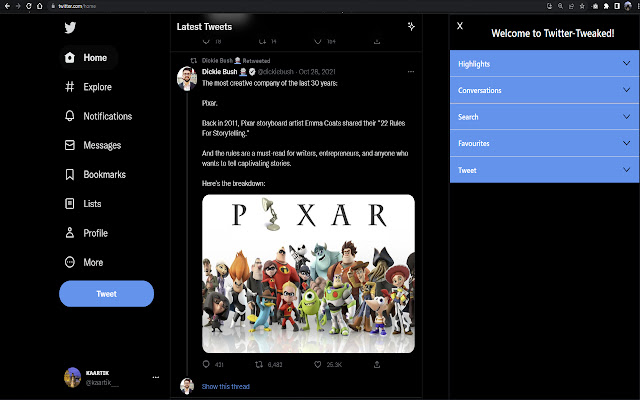Open the Pixar characters image
This screenshot has width=640, height=400.
click(x=309, y=273)
